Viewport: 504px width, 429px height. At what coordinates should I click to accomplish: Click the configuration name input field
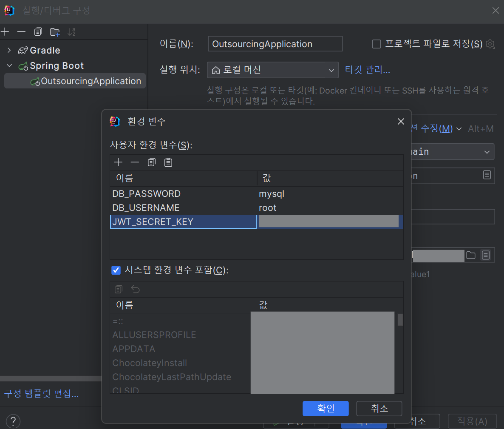tap(275, 44)
